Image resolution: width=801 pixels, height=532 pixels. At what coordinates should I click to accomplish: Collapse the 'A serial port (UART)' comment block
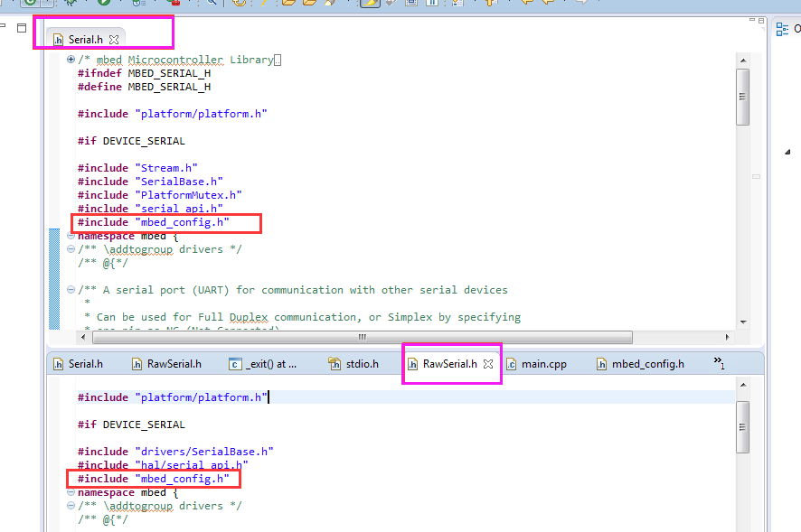point(71,290)
